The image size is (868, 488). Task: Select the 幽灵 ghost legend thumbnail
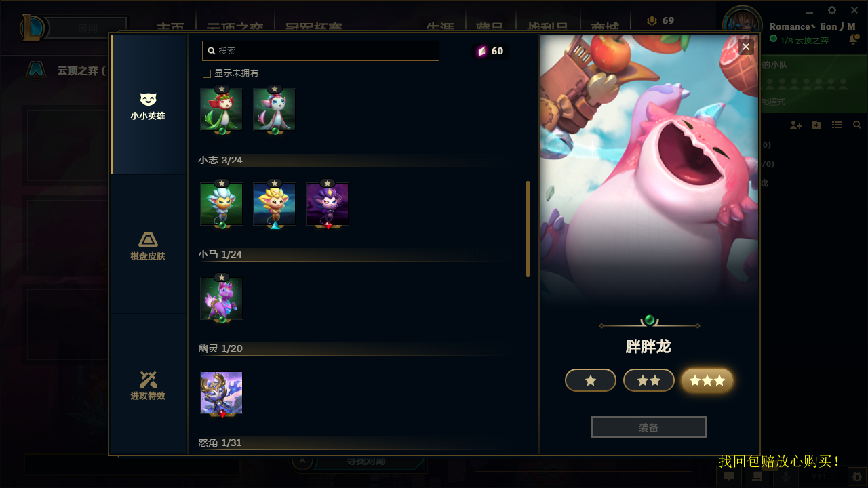point(222,392)
